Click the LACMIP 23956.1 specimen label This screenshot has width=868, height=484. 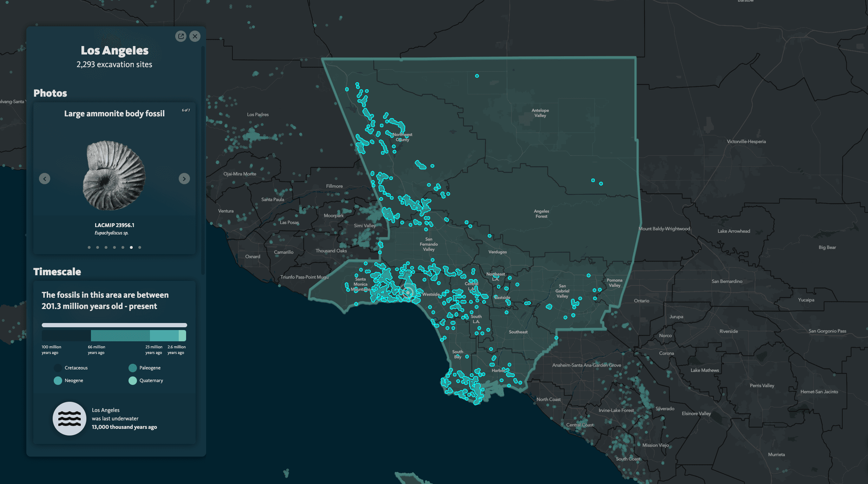114,225
